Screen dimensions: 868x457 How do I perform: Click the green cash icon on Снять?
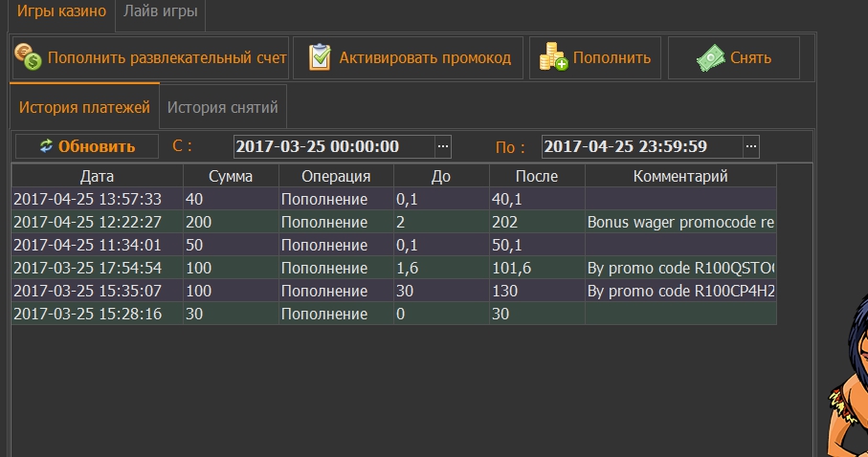pyautogui.click(x=711, y=58)
